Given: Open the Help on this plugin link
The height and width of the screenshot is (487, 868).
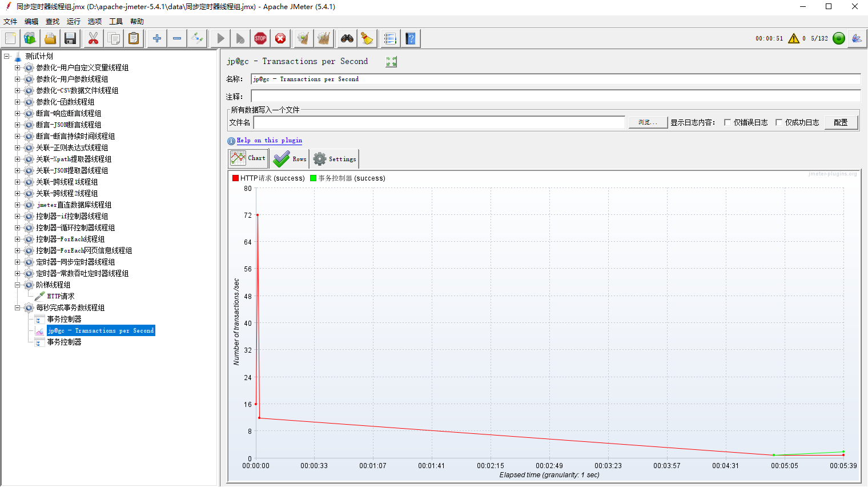Looking at the screenshot, I should pyautogui.click(x=270, y=141).
